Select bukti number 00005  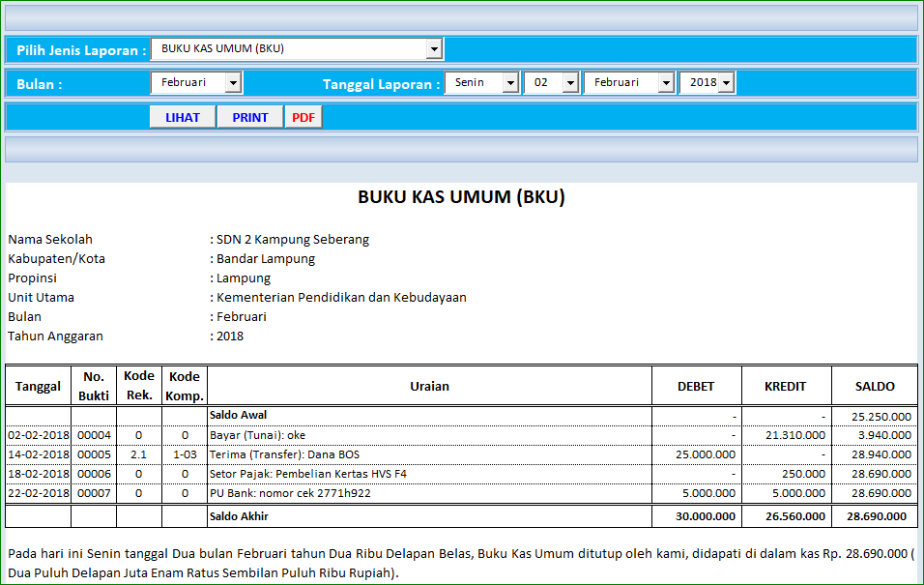point(94,454)
